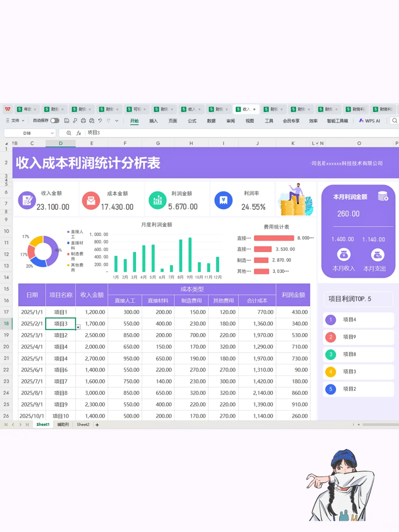The height and width of the screenshot is (532, 399).
Task: Open the dropdown arrow in cell D18
Action: pos(78,327)
